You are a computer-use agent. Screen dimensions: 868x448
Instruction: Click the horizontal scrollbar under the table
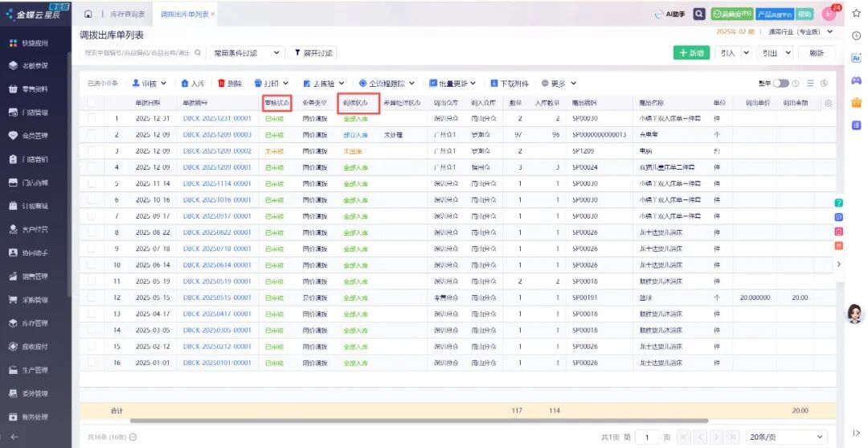pyautogui.click(x=419, y=421)
